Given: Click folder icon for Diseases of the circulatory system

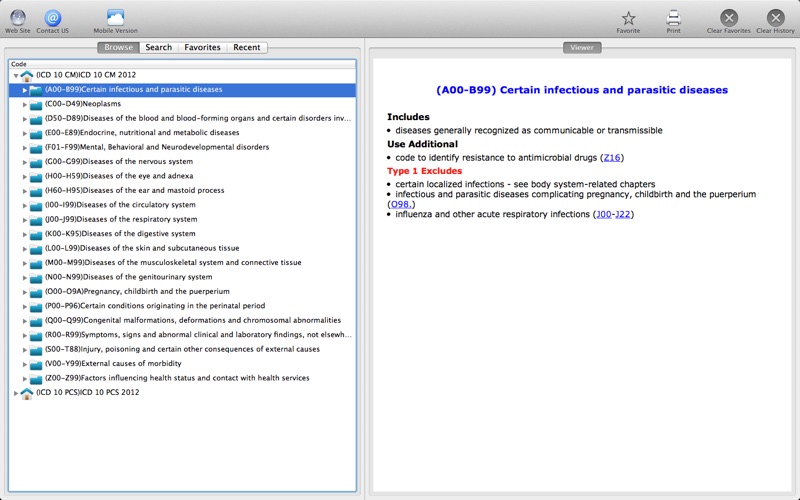Looking at the screenshot, I should pyautogui.click(x=36, y=205).
